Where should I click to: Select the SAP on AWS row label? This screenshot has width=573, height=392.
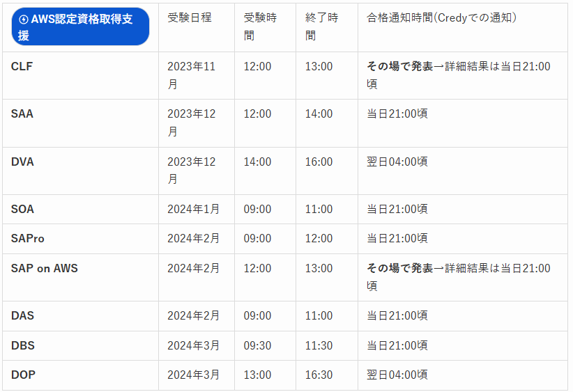(x=44, y=268)
